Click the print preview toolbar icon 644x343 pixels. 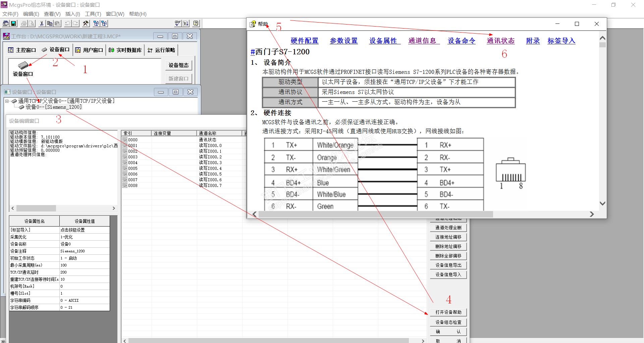(32, 23)
